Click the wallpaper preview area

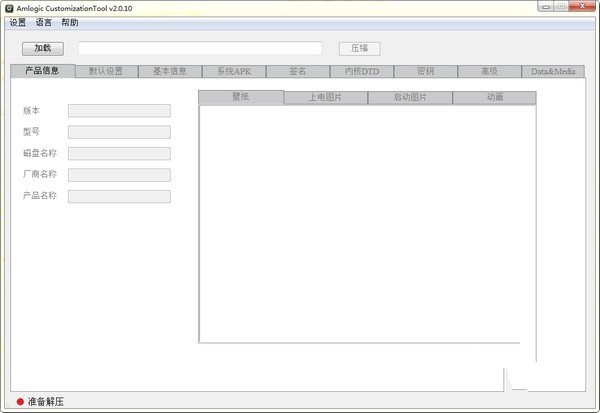coord(367,224)
